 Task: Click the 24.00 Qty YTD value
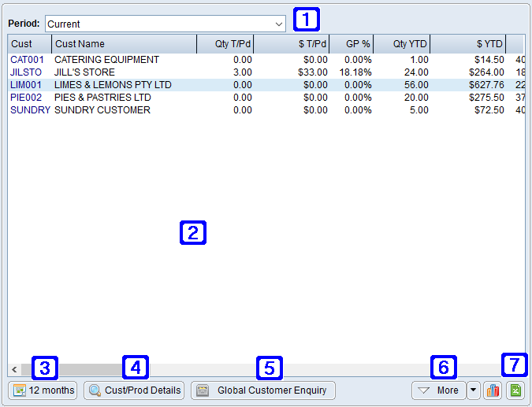pyautogui.click(x=416, y=72)
